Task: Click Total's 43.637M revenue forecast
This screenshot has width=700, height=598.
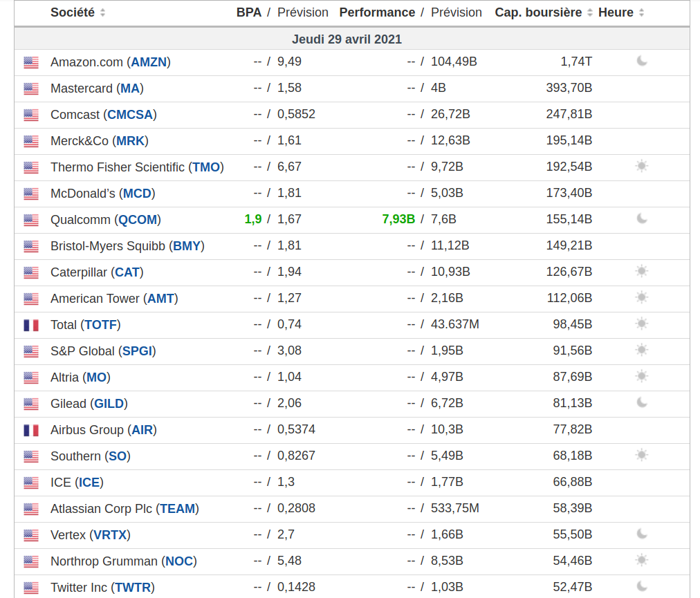Action: coord(455,324)
